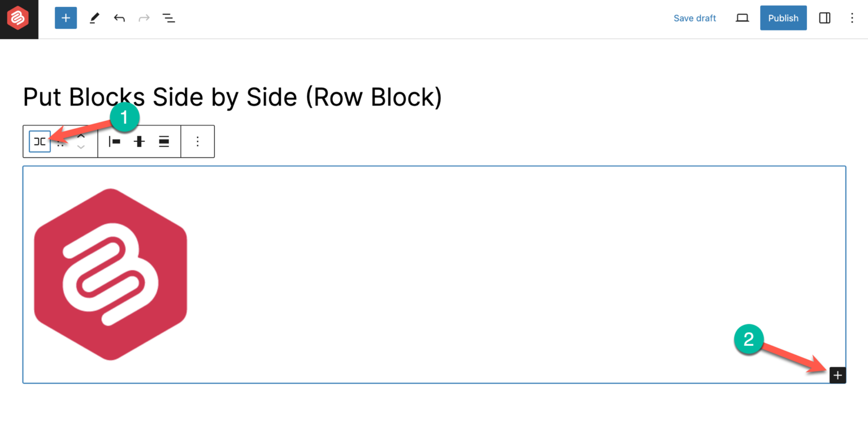Select the editing pencil tool
Screen dimensions: 868x447
click(94, 18)
